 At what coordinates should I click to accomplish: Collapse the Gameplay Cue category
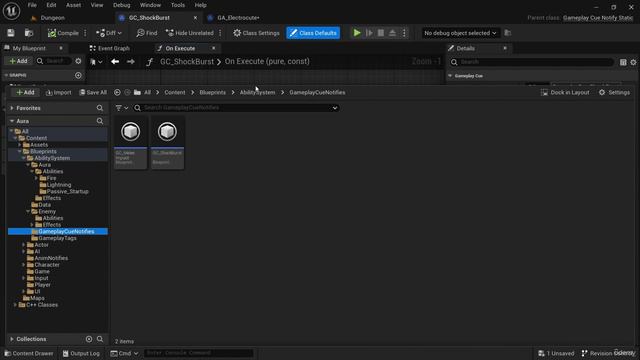click(450, 76)
